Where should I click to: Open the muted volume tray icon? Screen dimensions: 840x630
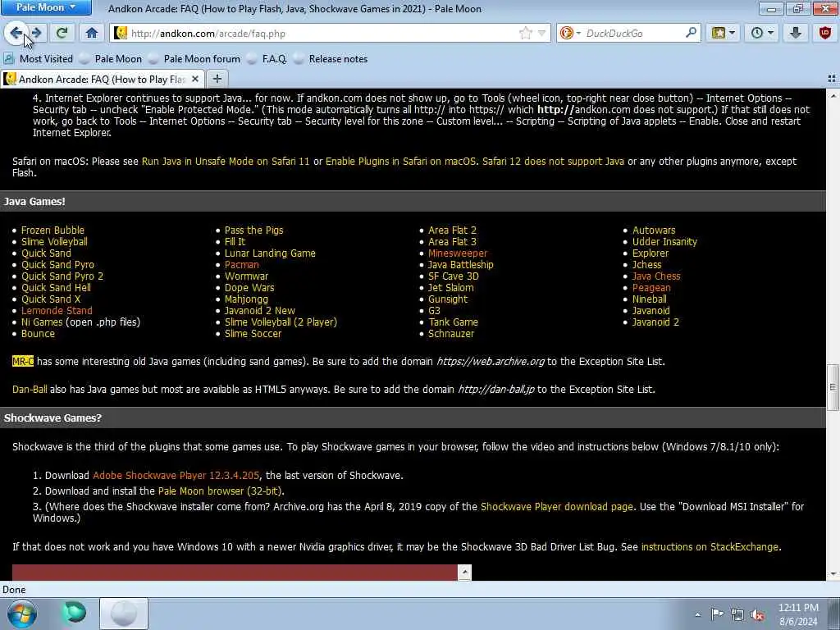(x=757, y=614)
